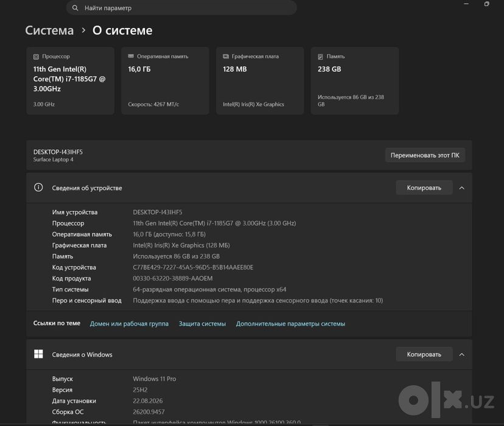Click the 'Имя устройства' row label
The image size is (504, 426).
tap(75, 212)
